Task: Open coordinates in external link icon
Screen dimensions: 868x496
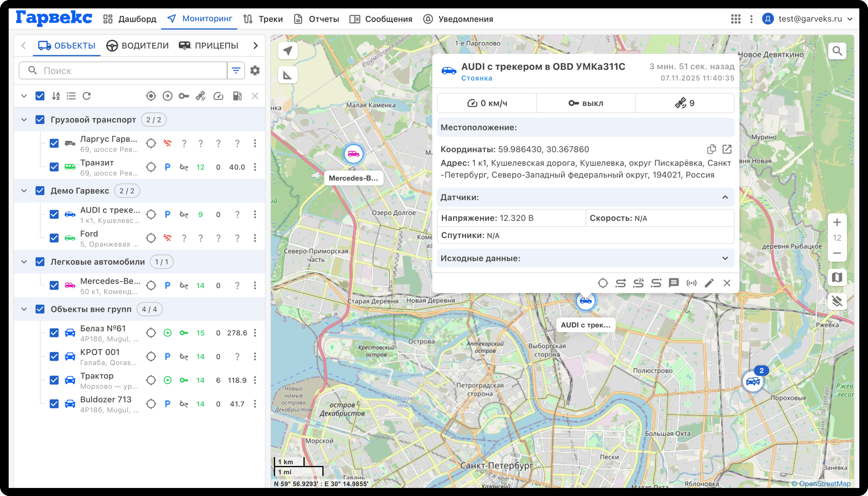Action: tap(727, 149)
